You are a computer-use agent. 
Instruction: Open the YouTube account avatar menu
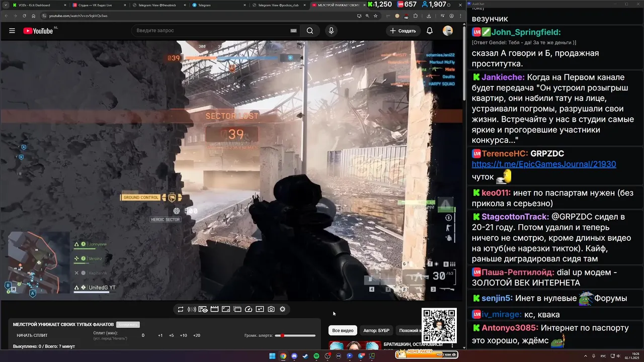tap(448, 31)
